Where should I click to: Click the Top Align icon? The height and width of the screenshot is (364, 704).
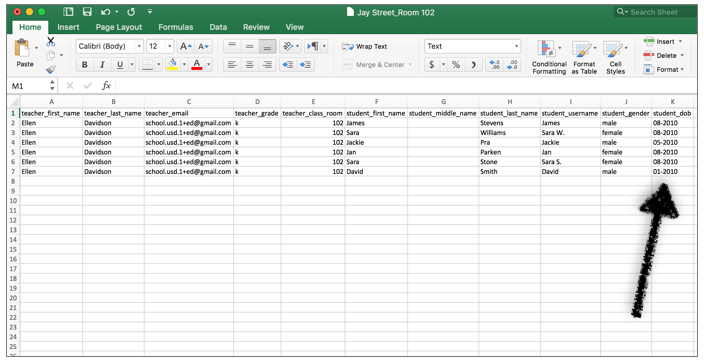coord(232,46)
